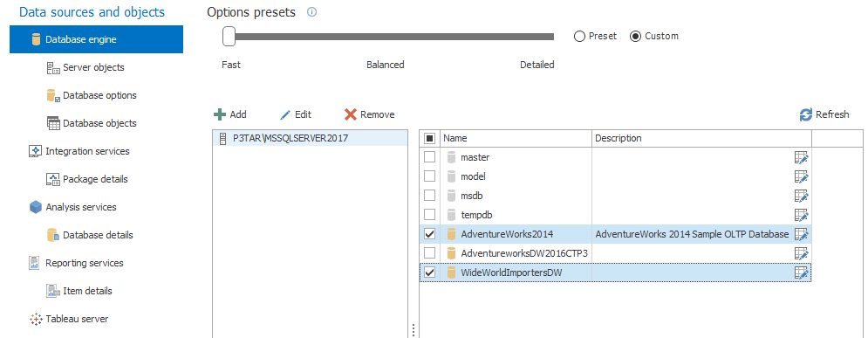868x338 pixels.
Task: Click the pencil Edit icon
Action: [285, 114]
